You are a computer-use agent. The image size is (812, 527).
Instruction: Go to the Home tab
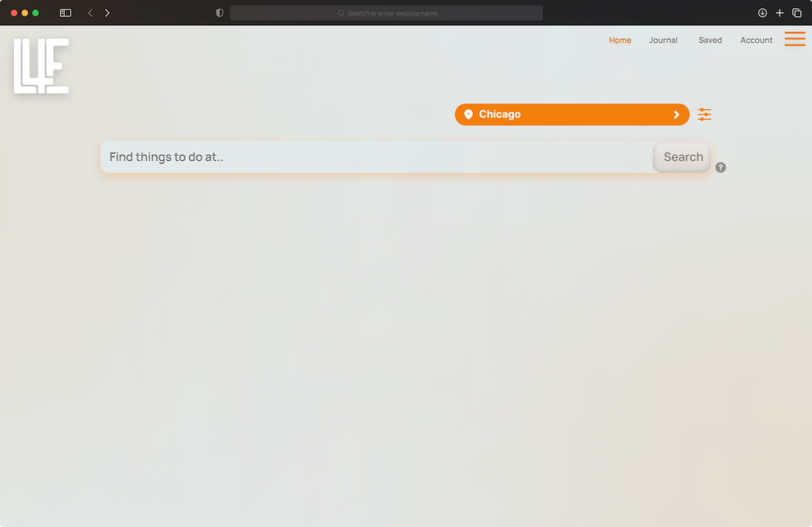tap(620, 40)
